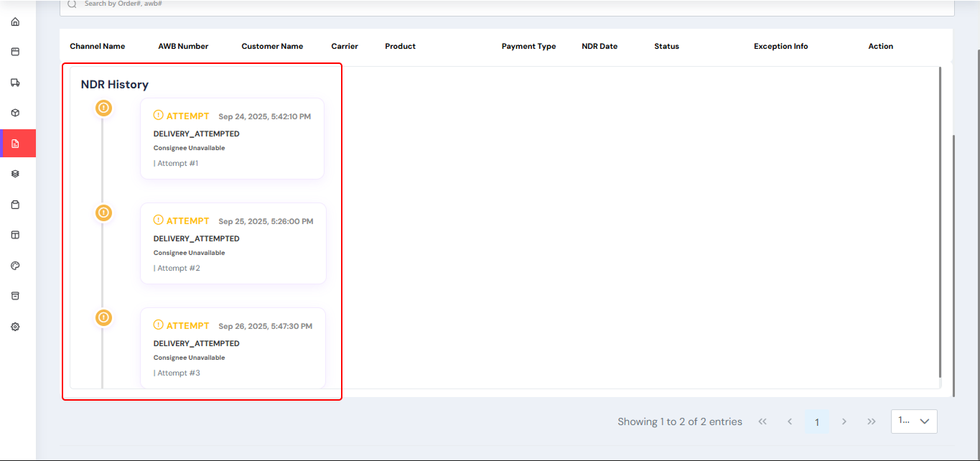Click the search by Order# field

click(503, 4)
